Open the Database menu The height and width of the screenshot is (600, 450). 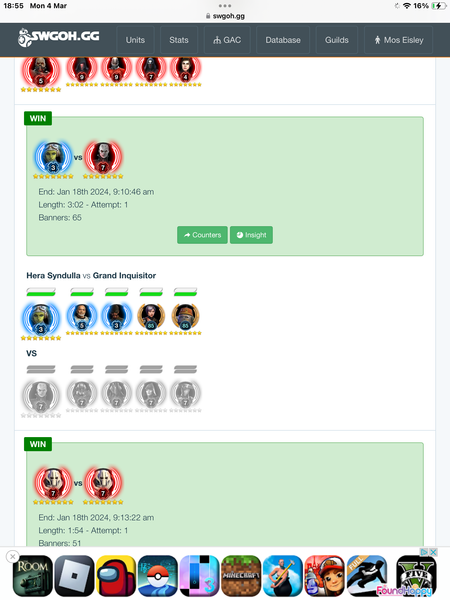pyautogui.click(x=283, y=40)
